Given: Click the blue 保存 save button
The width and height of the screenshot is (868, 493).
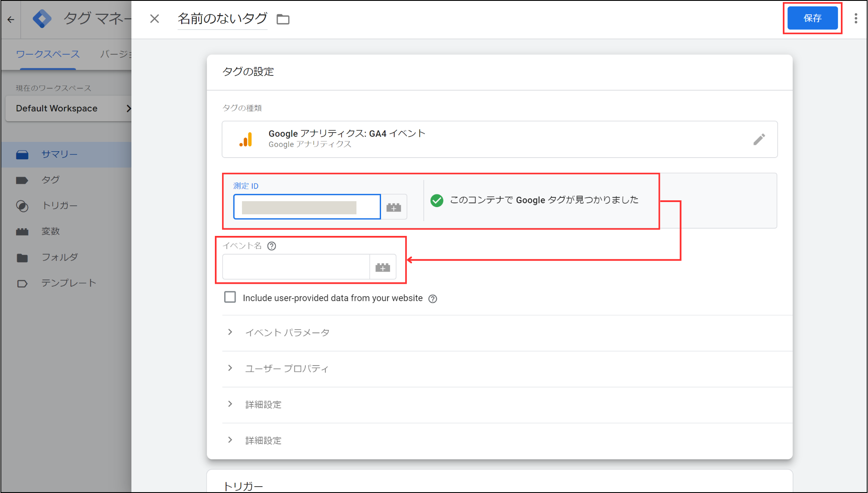Looking at the screenshot, I should click(x=812, y=18).
